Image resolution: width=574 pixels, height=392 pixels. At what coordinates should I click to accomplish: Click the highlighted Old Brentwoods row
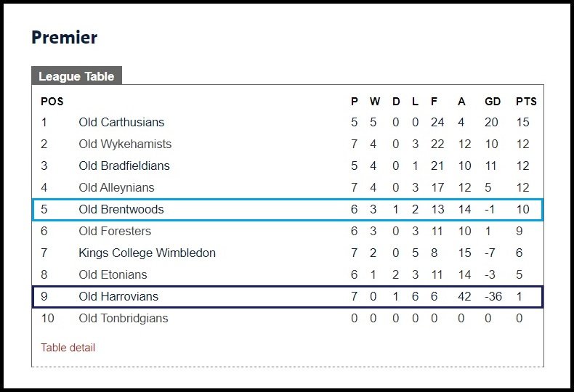(288, 210)
